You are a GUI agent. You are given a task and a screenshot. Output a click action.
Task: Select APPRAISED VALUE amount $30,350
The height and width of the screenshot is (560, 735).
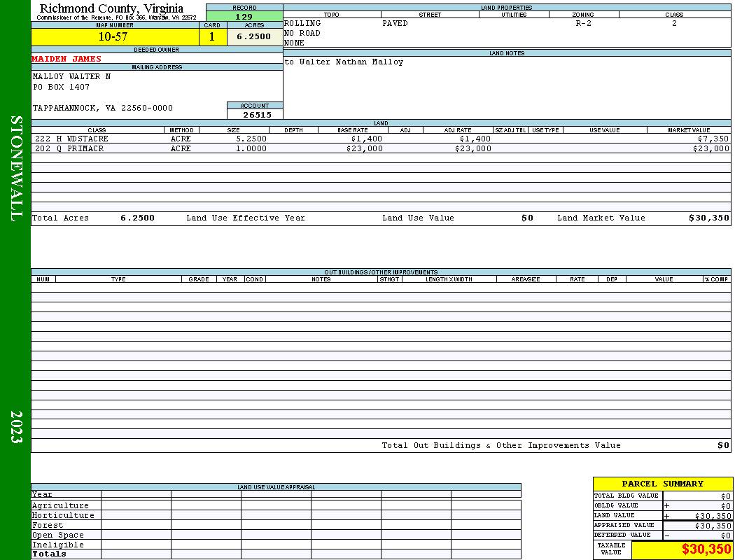click(713, 526)
